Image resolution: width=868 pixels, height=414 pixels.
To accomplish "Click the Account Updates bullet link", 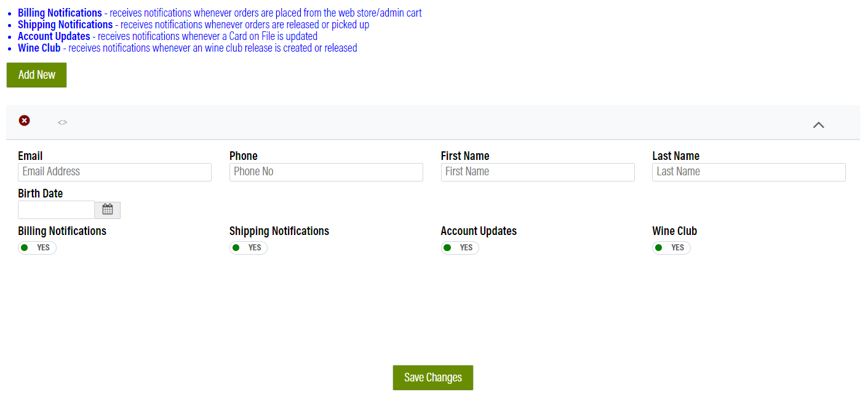I will coord(54,36).
